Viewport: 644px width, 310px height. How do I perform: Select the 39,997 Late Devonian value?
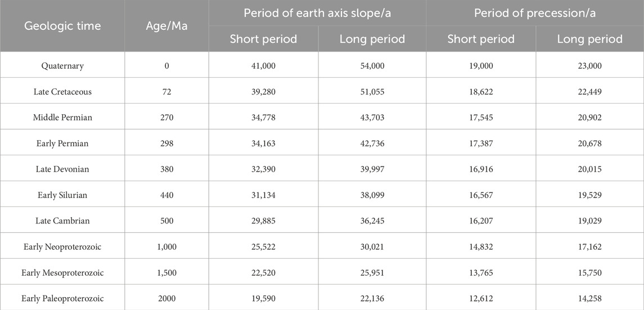372,169
